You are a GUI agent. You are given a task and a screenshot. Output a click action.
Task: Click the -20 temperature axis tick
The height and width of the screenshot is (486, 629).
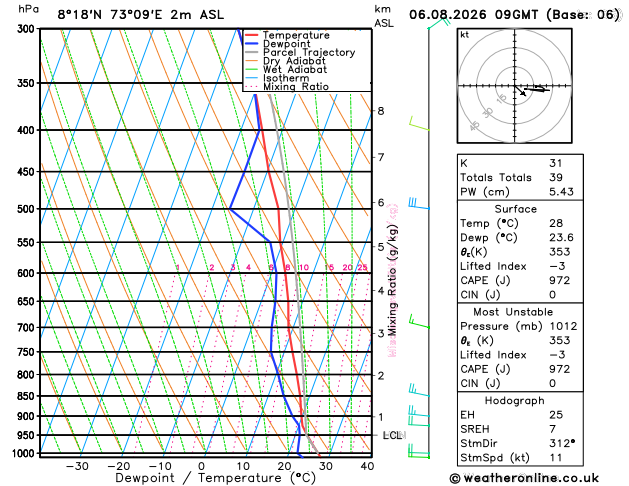click(119, 466)
